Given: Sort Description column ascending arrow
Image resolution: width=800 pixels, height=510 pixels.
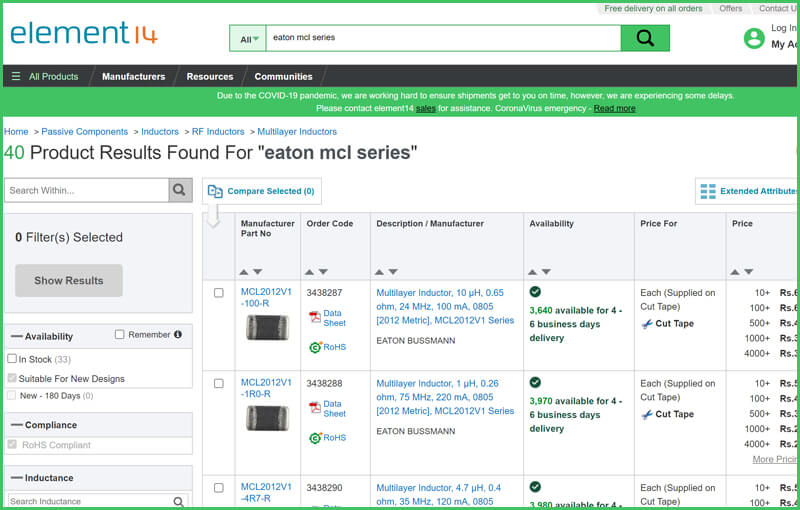Looking at the screenshot, I should pos(379,272).
